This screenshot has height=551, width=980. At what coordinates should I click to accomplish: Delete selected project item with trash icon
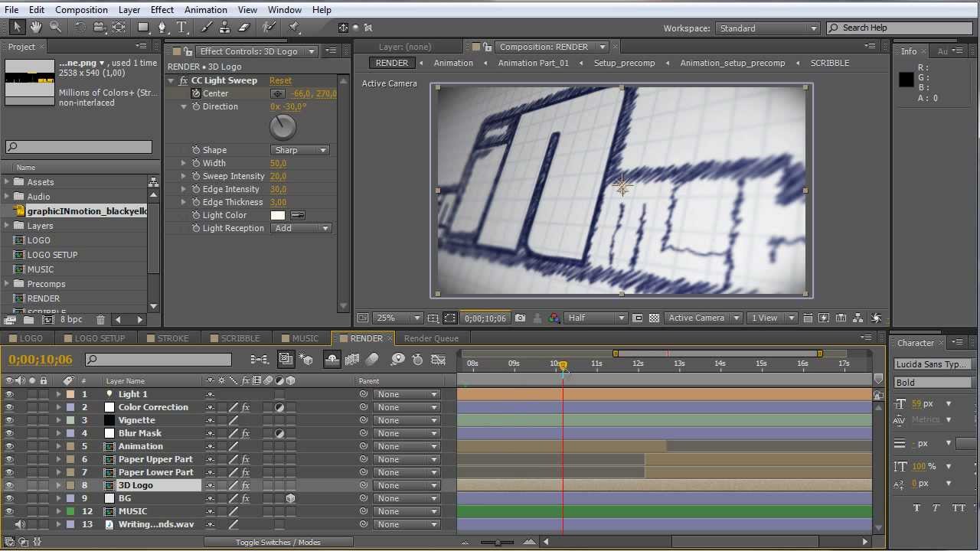pos(100,319)
